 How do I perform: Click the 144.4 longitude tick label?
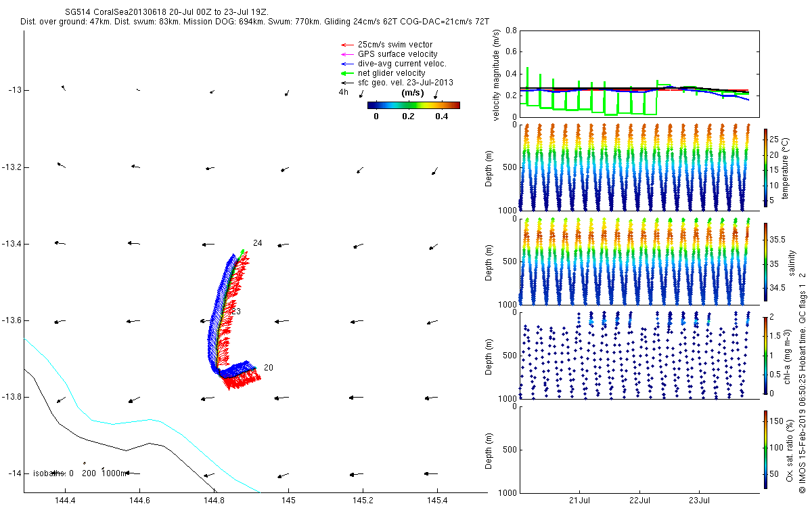point(65,501)
